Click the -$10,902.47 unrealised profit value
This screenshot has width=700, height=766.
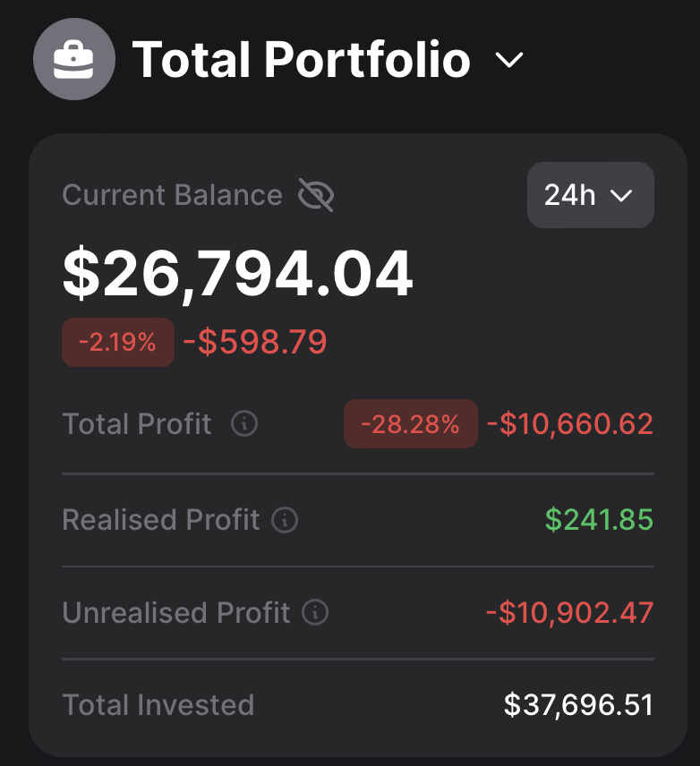click(x=570, y=613)
